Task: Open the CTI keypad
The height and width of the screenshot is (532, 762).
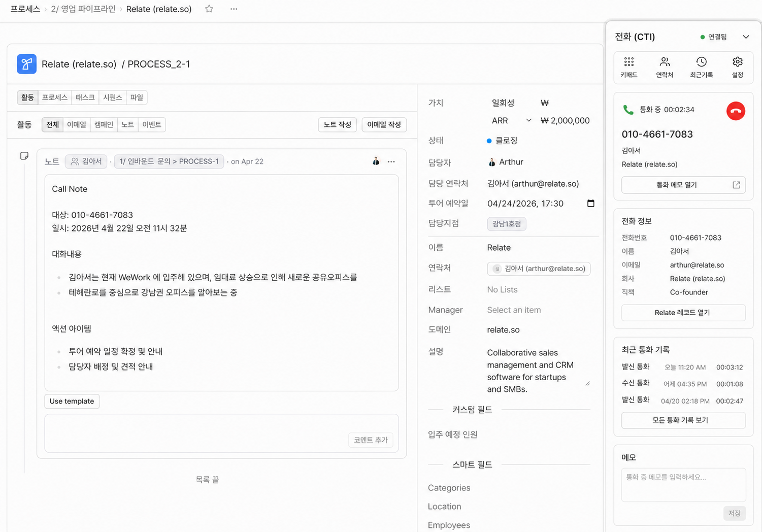Action: [x=629, y=68]
